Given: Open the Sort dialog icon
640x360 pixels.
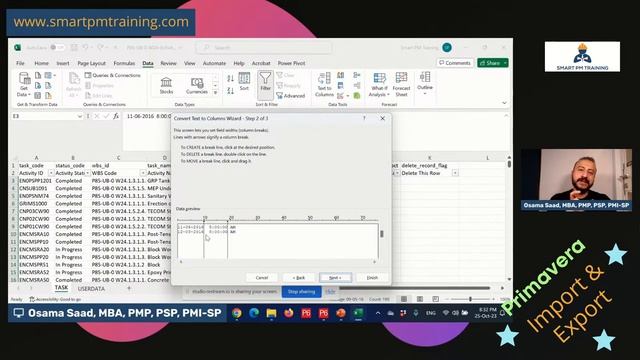Looking at the screenshot, I should tap(244, 81).
